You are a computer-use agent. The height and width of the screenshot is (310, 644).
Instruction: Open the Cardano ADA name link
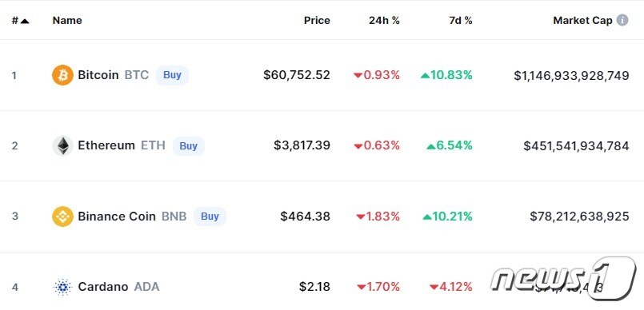click(x=118, y=287)
